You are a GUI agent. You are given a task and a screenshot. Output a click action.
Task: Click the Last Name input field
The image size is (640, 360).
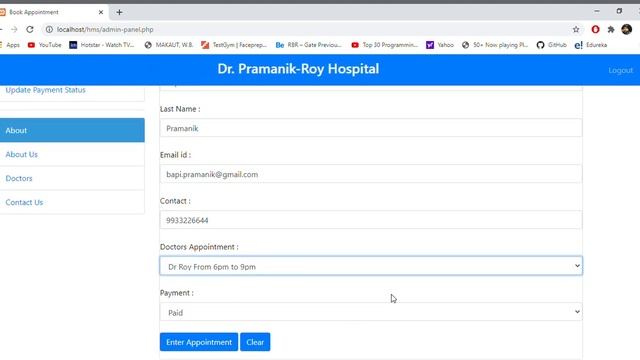coord(371,128)
